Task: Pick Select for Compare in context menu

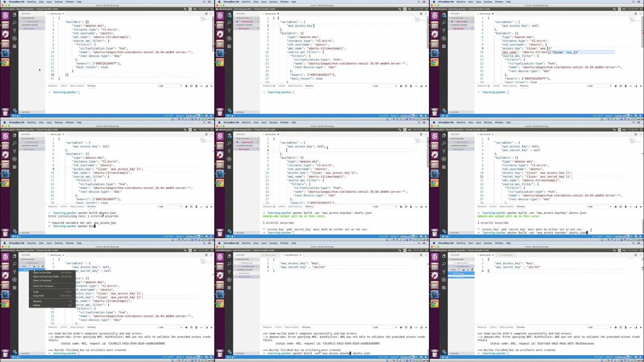Action: [x=52, y=286]
